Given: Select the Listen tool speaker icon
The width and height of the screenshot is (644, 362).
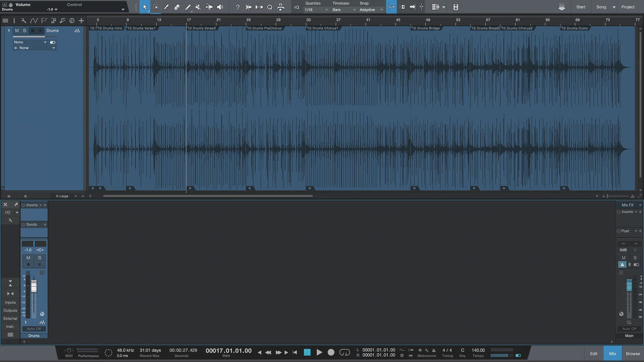Looking at the screenshot, I should (219, 7).
